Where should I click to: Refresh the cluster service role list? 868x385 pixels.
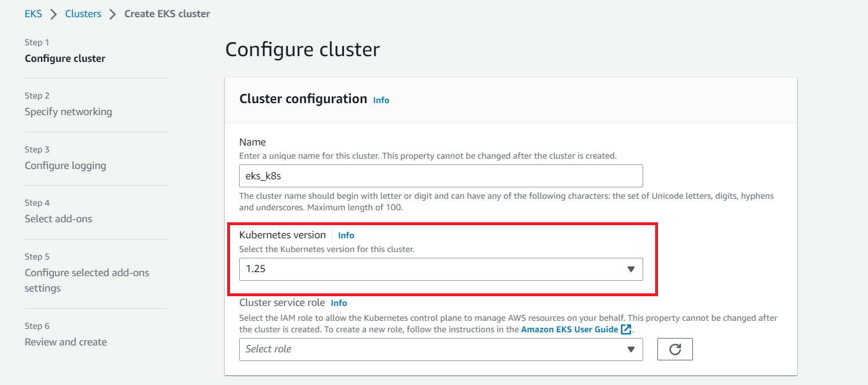pyautogui.click(x=675, y=349)
